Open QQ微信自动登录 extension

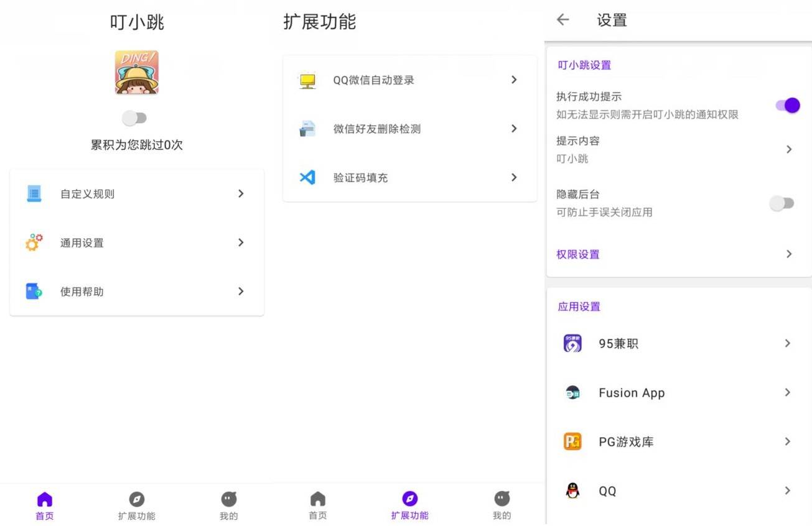(x=409, y=80)
